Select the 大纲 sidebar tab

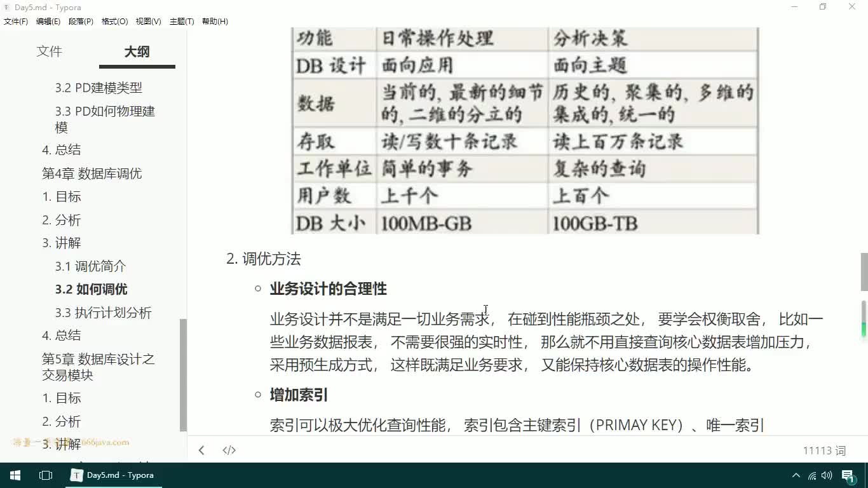coord(137,51)
